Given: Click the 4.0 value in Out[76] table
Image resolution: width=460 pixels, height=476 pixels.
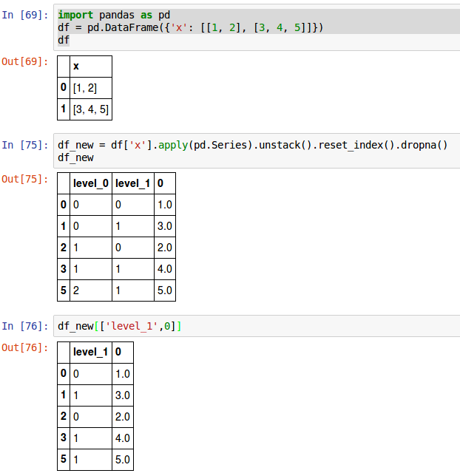Looking at the screenshot, I should pos(123,438).
